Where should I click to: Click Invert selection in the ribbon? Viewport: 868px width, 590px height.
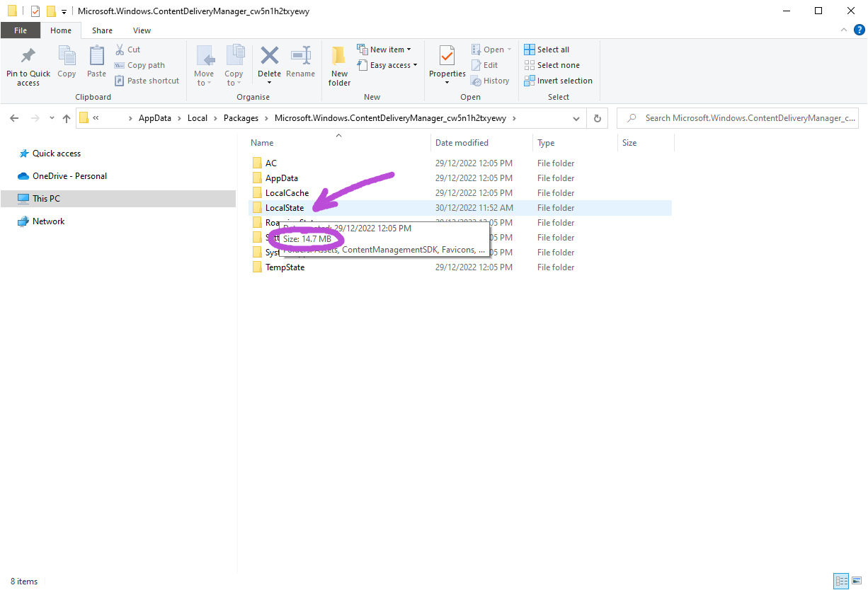tap(558, 81)
